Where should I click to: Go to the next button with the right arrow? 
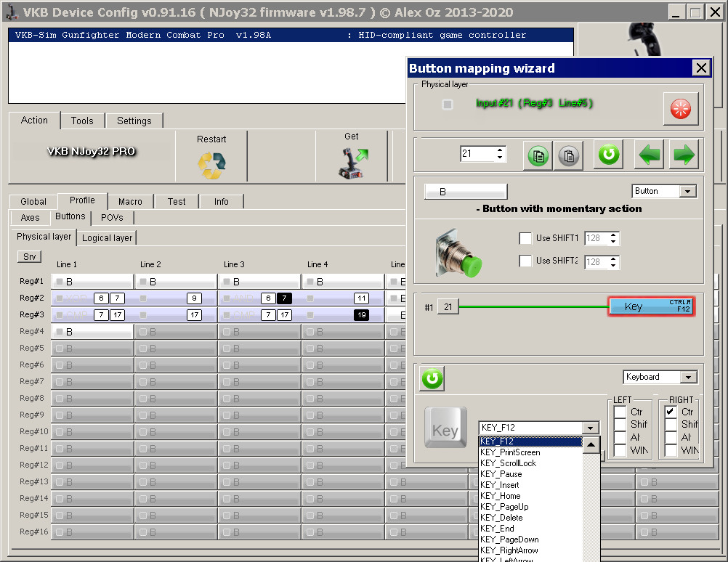684,154
